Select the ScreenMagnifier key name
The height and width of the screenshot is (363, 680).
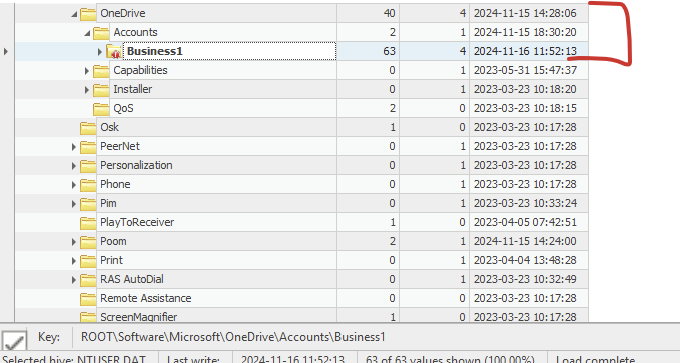(x=138, y=317)
